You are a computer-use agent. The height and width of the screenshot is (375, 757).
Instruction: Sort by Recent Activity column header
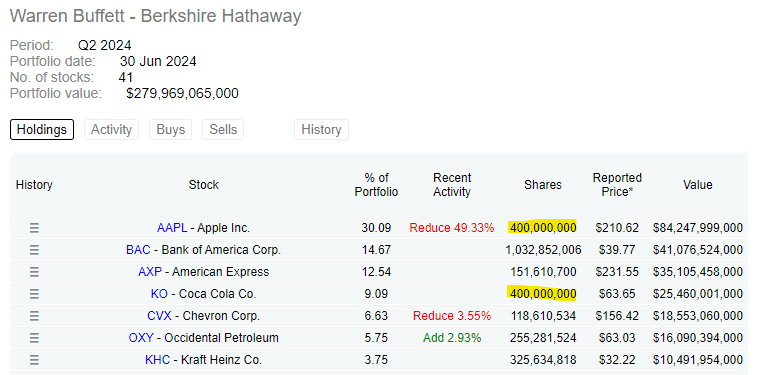point(452,185)
